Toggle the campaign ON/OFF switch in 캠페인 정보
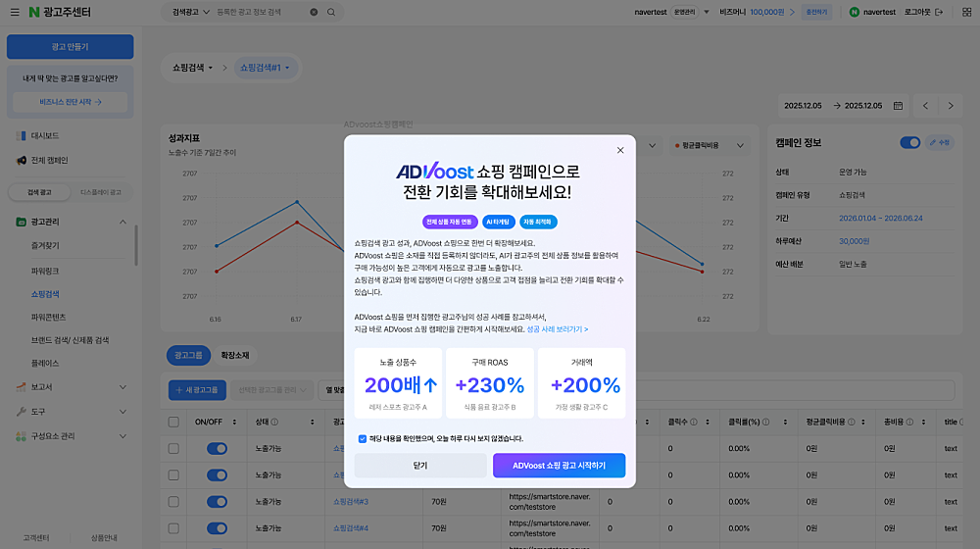The height and width of the screenshot is (549, 980). pyautogui.click(x=910, y=142)
